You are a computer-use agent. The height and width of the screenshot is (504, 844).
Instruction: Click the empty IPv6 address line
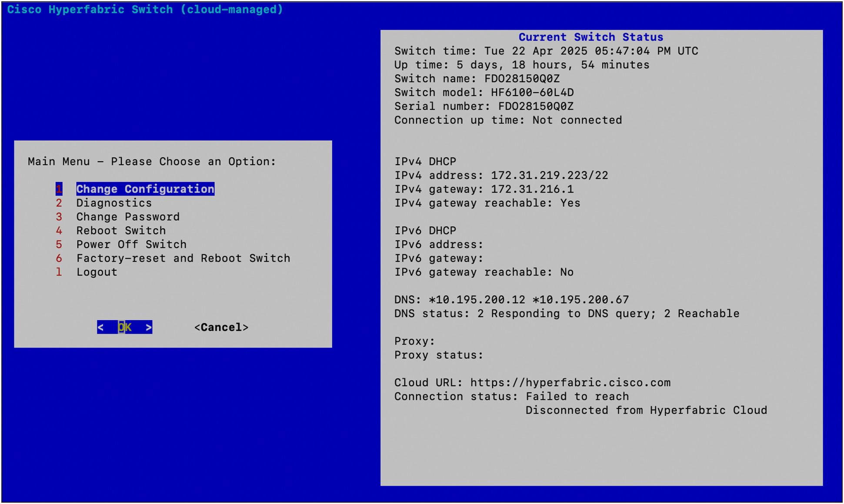[x=439, y=245]
